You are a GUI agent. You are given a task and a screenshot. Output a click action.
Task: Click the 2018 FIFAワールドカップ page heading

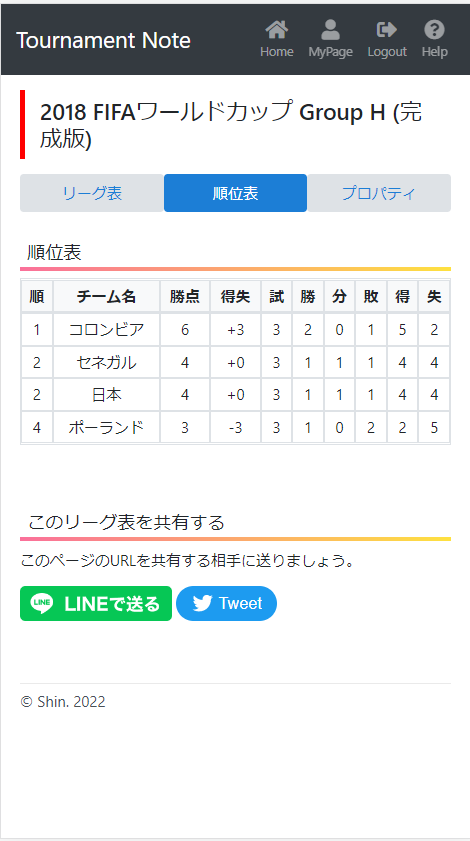click(231, 124)
